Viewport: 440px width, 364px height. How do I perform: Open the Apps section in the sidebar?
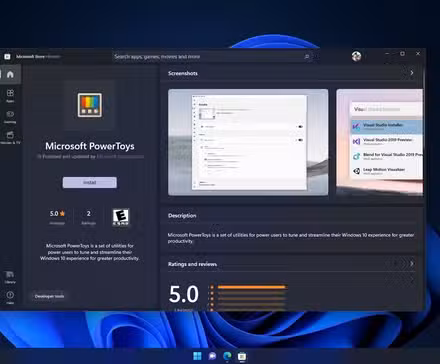click(10, 95)
